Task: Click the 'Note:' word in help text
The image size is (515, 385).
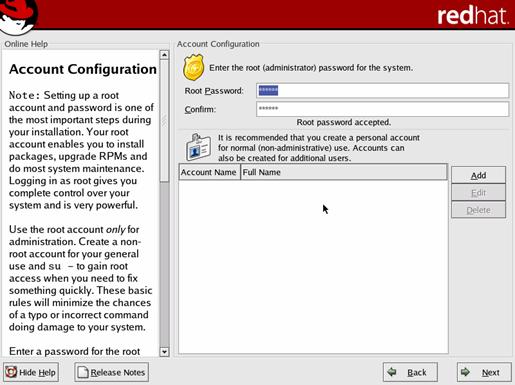Action: coord(25,95)
